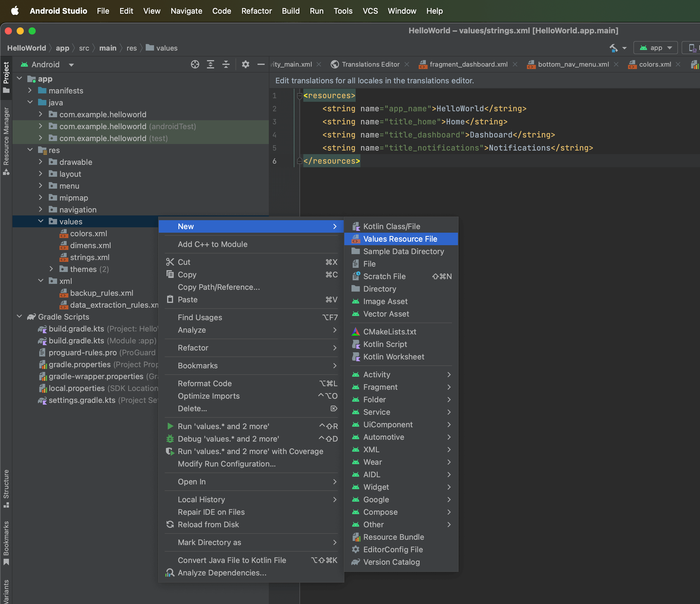700x604 pixels.
Task: Hide the Project panel with minus icon
Action: [261, 64]
